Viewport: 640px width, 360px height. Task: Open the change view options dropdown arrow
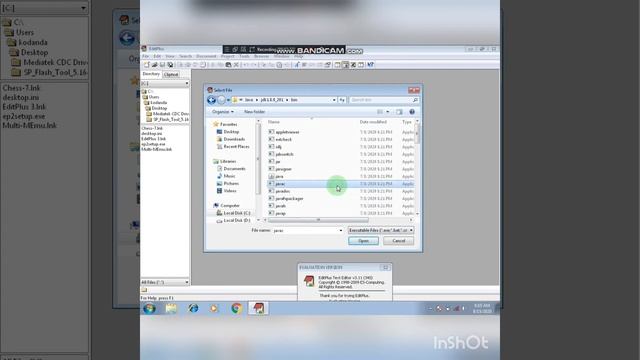click(388, 112)
